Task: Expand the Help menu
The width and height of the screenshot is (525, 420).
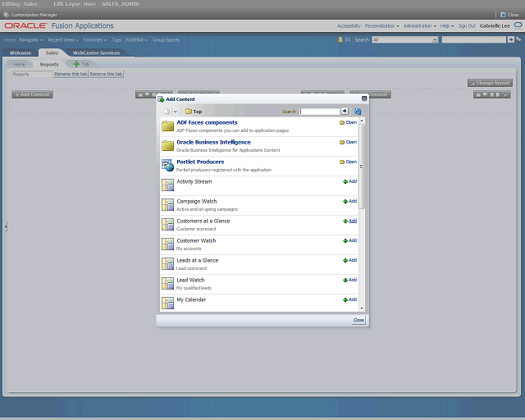Action: point(447,25)
